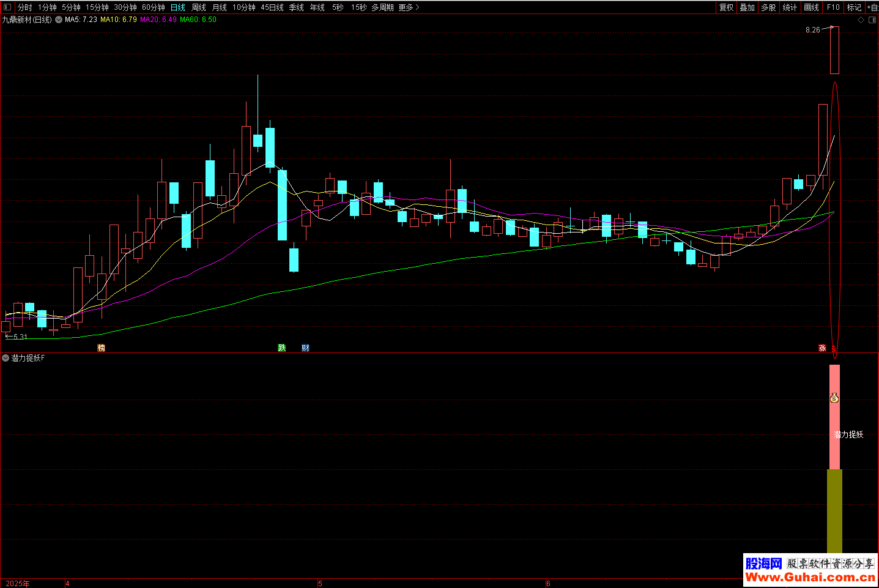879x588 pixels.
Task: Switch to the 5分钟 period tab
Action: coord(71,7)
